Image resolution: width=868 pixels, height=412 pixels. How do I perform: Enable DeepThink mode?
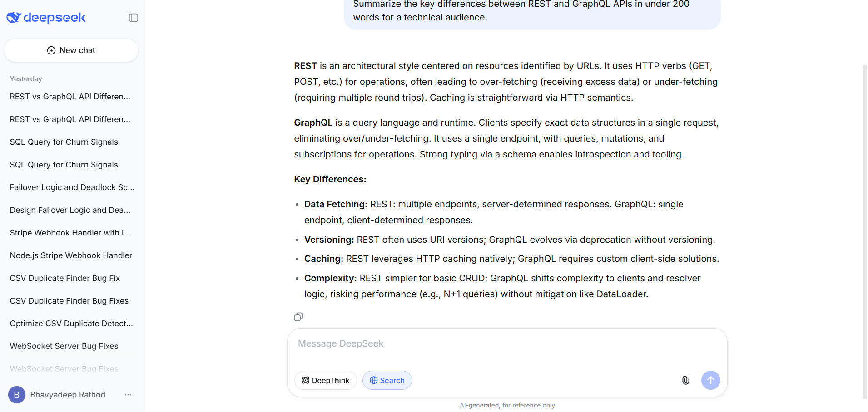pos(325,380)
